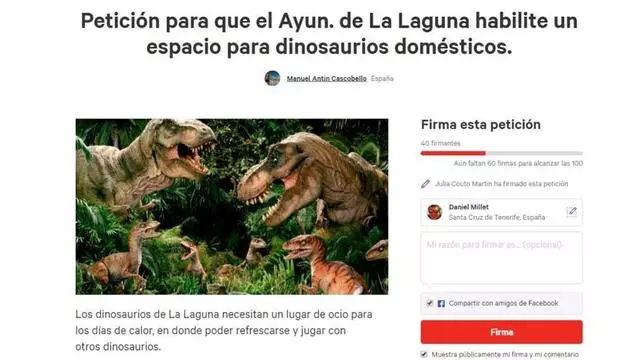This screenshot has height=360, width=640.
Task: Click the 'Firma esta petición' heading
Action: tap(481, 124)
